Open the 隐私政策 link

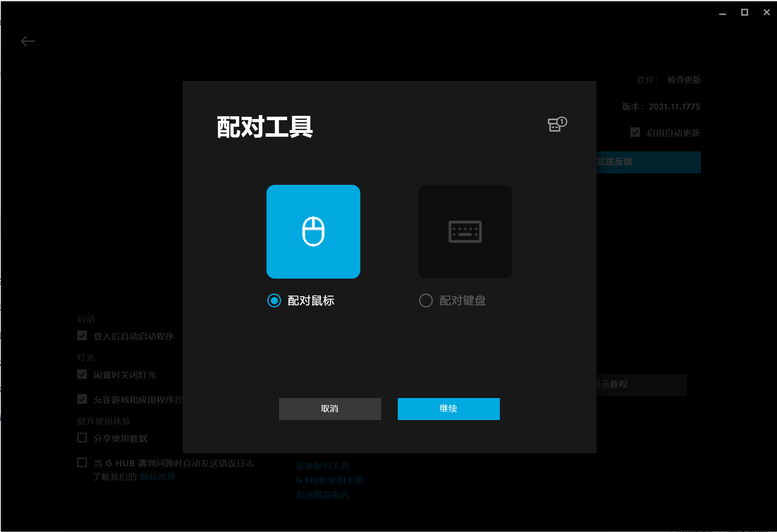pyautogui.click(x=158, y=477)
